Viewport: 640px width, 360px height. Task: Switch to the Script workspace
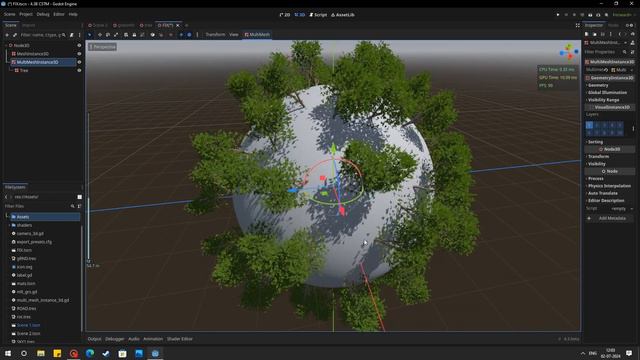click(318, 15)
